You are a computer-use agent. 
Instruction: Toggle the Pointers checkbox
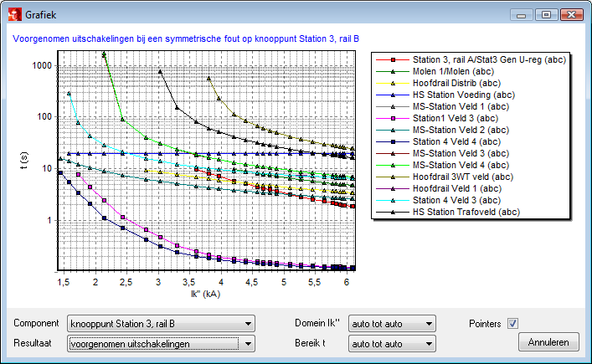(513, 324)
